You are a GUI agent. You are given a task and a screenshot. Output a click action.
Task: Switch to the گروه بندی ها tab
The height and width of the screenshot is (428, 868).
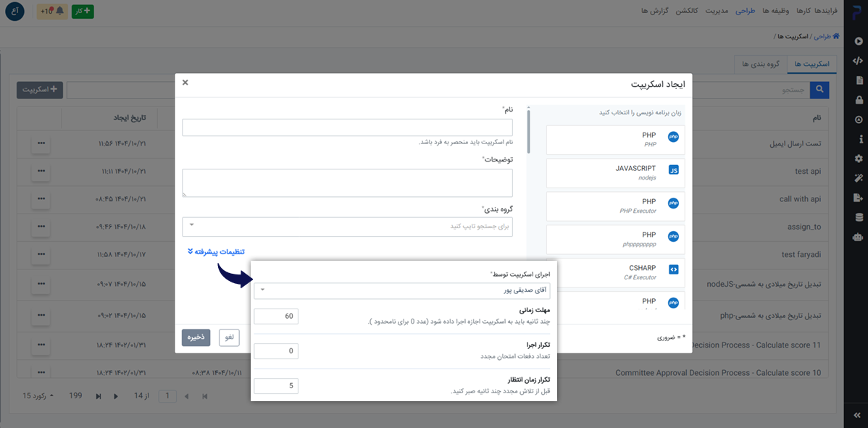point(761,64)
